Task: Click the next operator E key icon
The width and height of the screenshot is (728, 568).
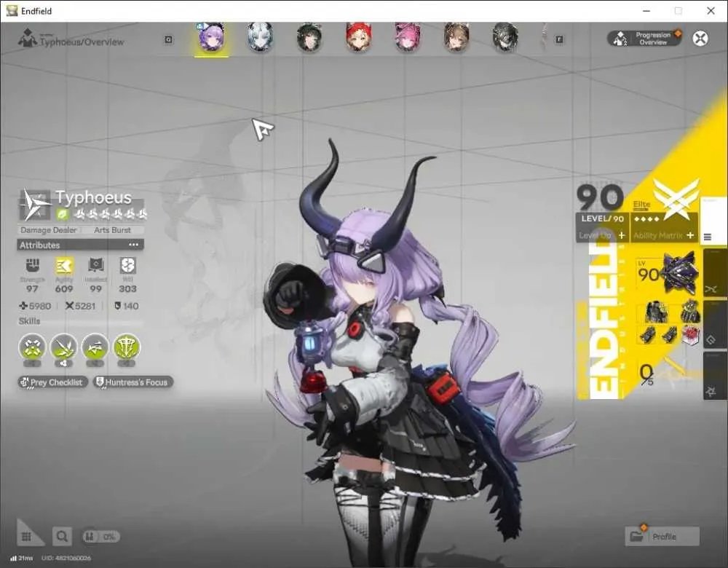Action: pyautogui.click(x=559, y=40)
